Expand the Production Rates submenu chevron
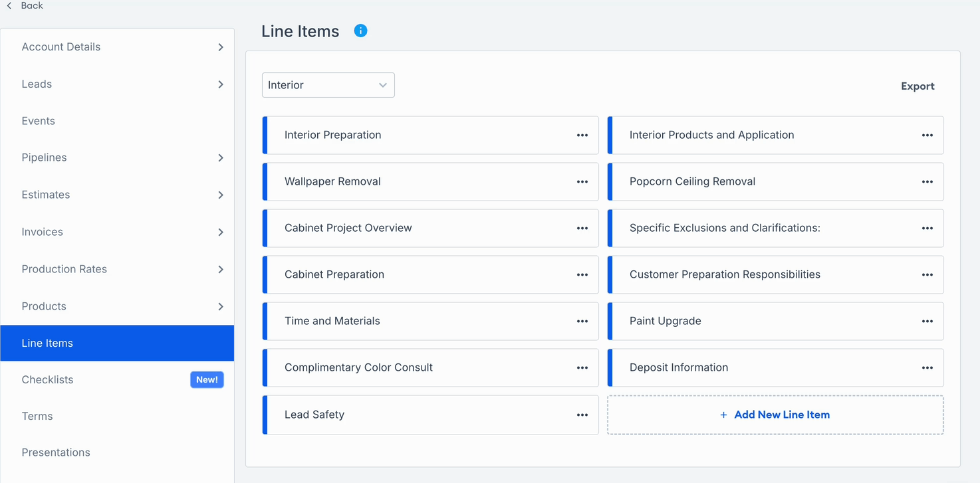Image resolution: width=980 pixels, height=483 pixels. click(x=221, y=269)
